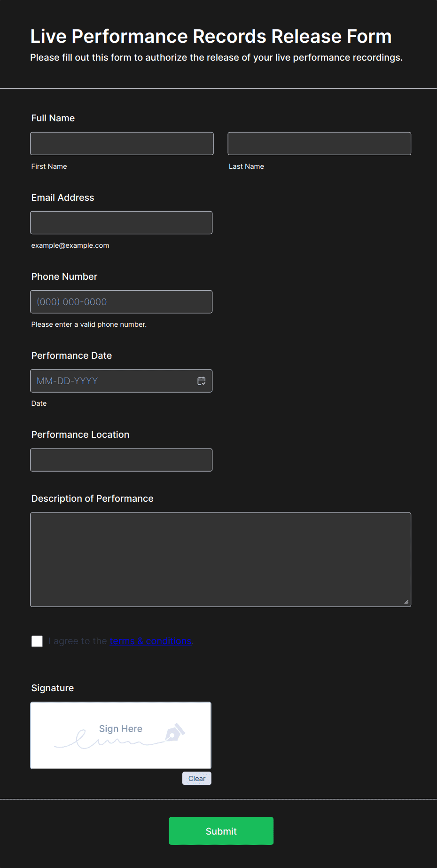Screen dimensions: 437x868
Task: Click the Performance Date label
Action: (x=71, y=355)
